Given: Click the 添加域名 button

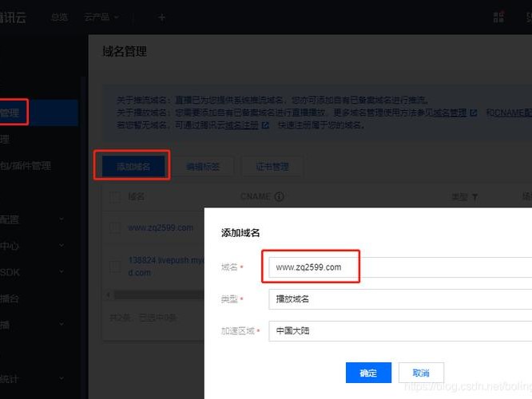Looking at the screenshot, I should coord(133,167).
